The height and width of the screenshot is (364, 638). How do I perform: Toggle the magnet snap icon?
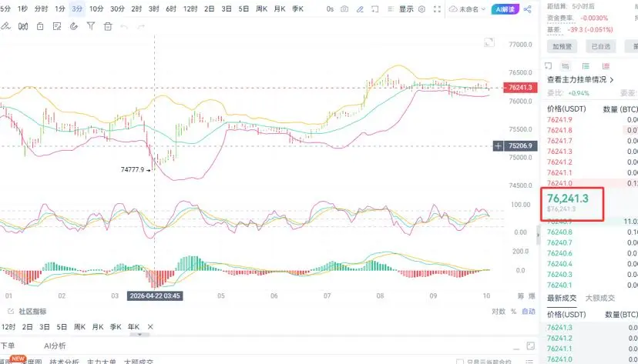(74, 26)
